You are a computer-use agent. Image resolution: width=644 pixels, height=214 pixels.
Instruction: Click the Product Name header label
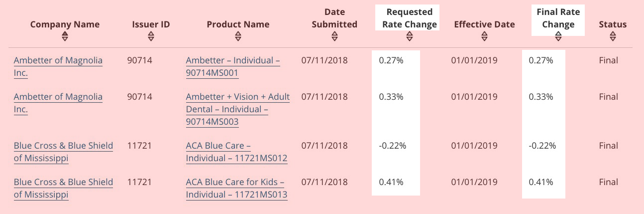238,24
